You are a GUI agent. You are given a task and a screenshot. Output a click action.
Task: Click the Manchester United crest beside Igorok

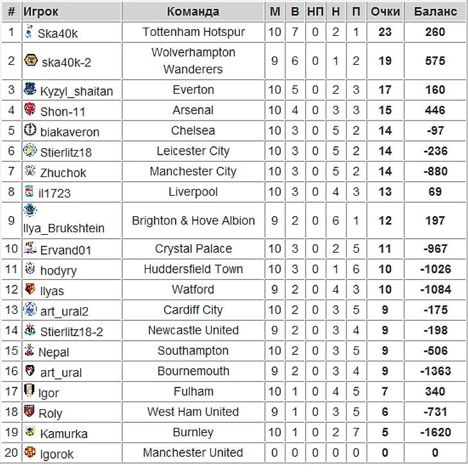pyautogui.click(x=29, y=452)
